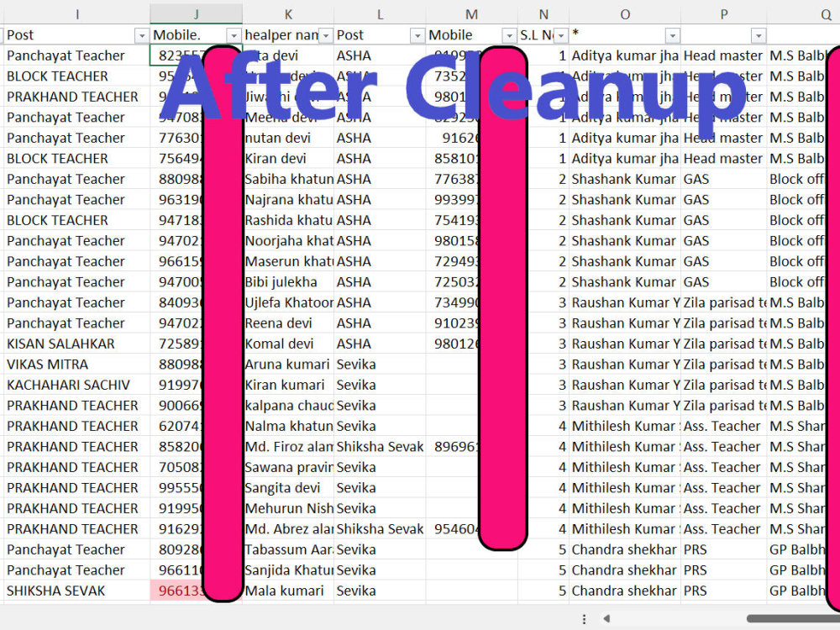Click Shiksha Sevak cell beside Md. Firoz alam
This screenshot has height=630, width=840.
pos(380,447)
